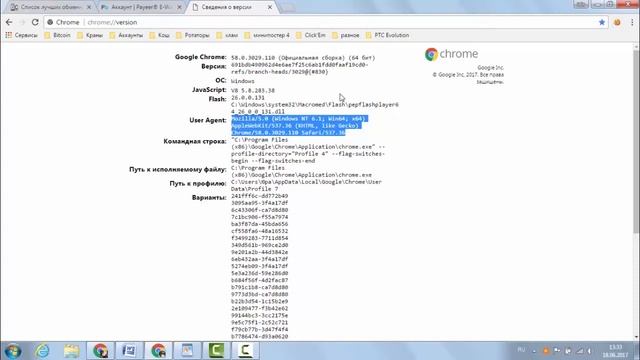Click the first Варианты entry 241fff6c

[x=259, y=196]
